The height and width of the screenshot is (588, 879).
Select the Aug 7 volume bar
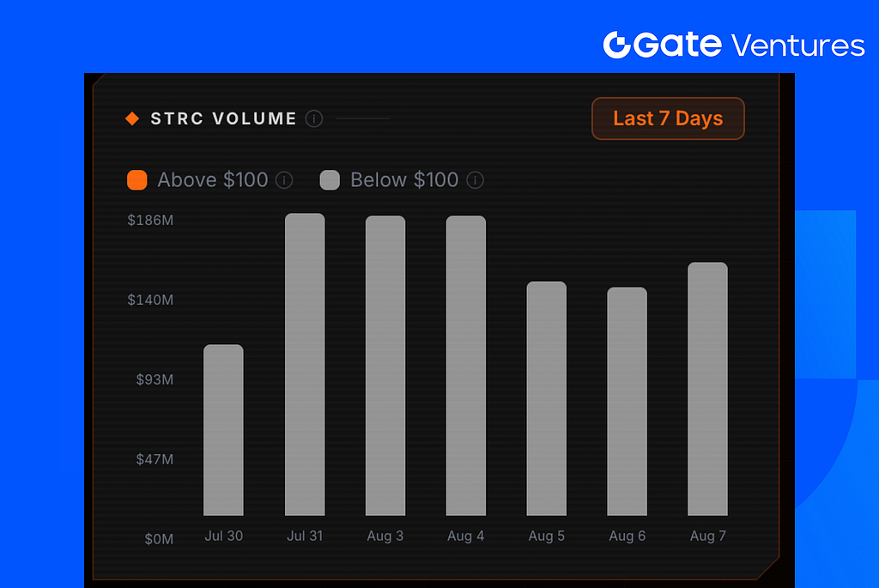tap(707, 389)
